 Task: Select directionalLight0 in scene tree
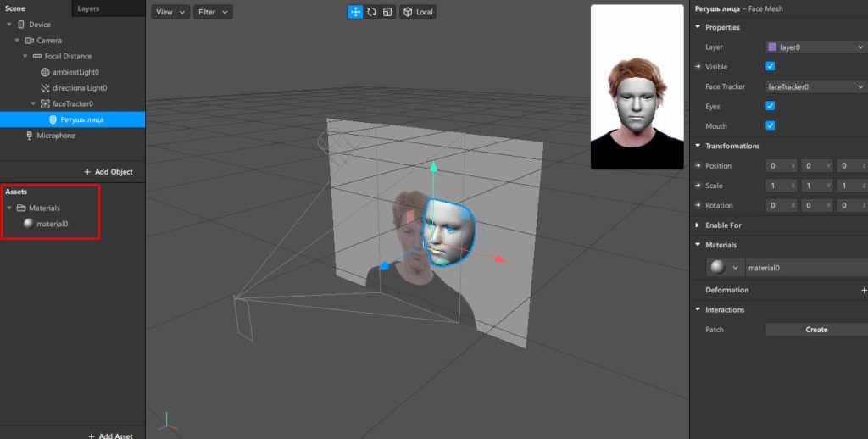pyautogui.click(x=80, y=88)
